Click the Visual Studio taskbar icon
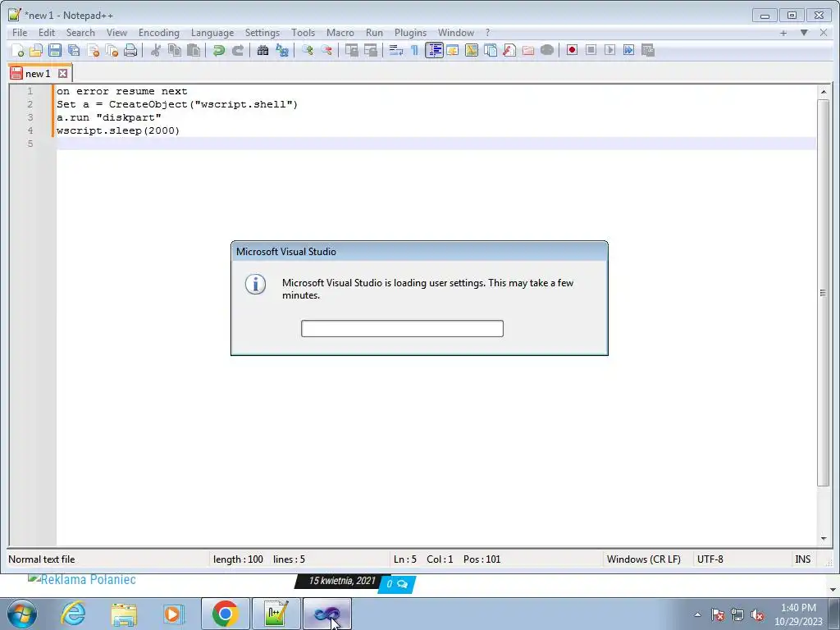 [327, 614]
